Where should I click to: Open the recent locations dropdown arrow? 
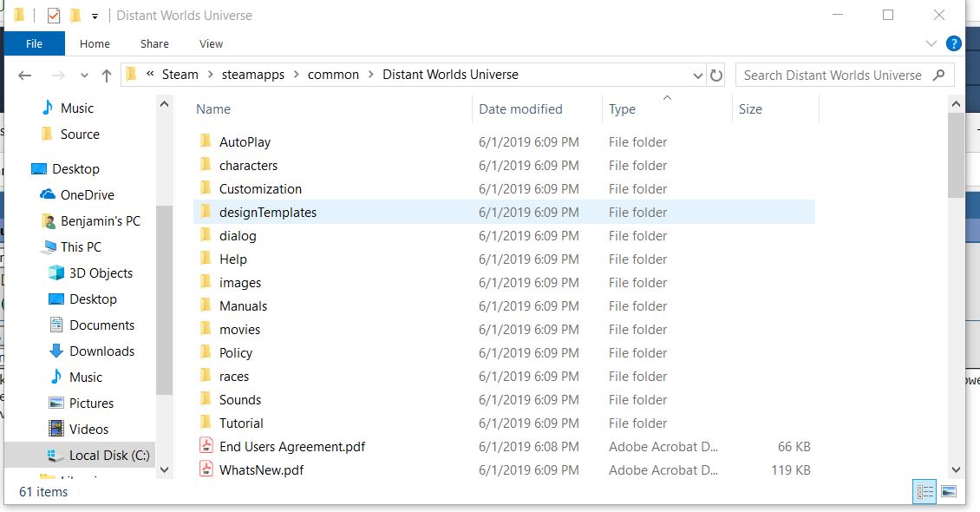pyautogui.click(x=84, y=75)
